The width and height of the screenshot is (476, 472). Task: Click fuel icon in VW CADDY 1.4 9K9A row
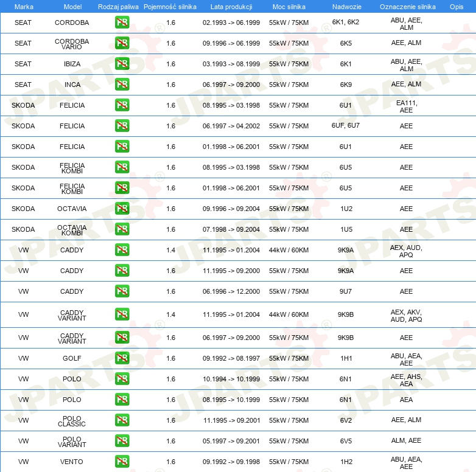pos(122,249)
